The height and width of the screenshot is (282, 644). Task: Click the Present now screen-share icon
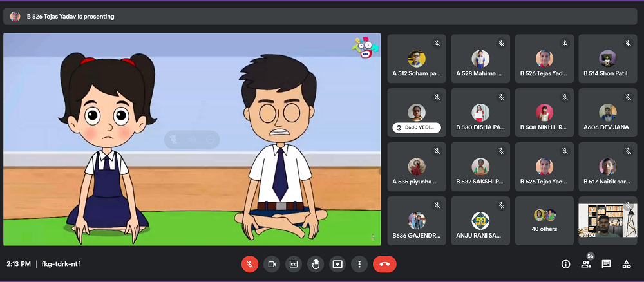337,264
